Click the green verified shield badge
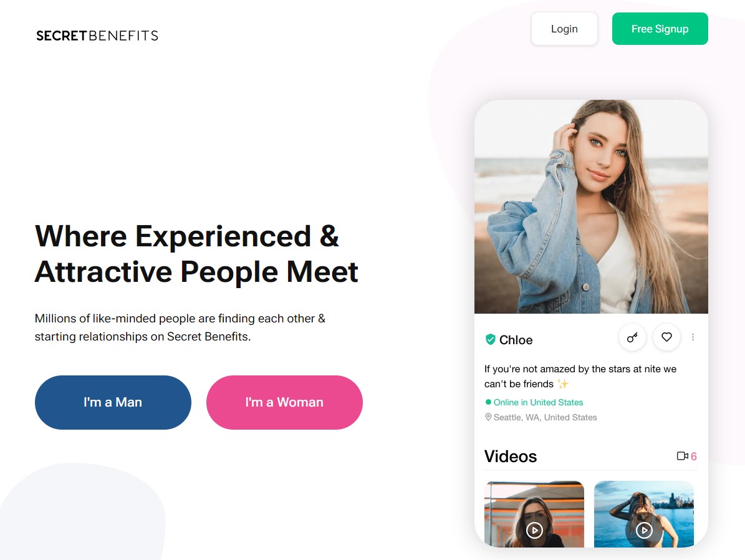 click(491, 339)
